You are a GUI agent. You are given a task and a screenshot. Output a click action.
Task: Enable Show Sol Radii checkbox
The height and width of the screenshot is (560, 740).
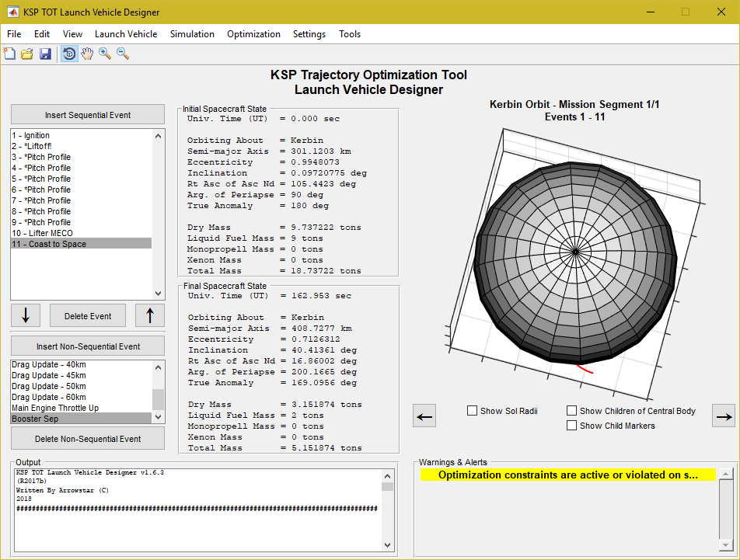click(472, 411)
